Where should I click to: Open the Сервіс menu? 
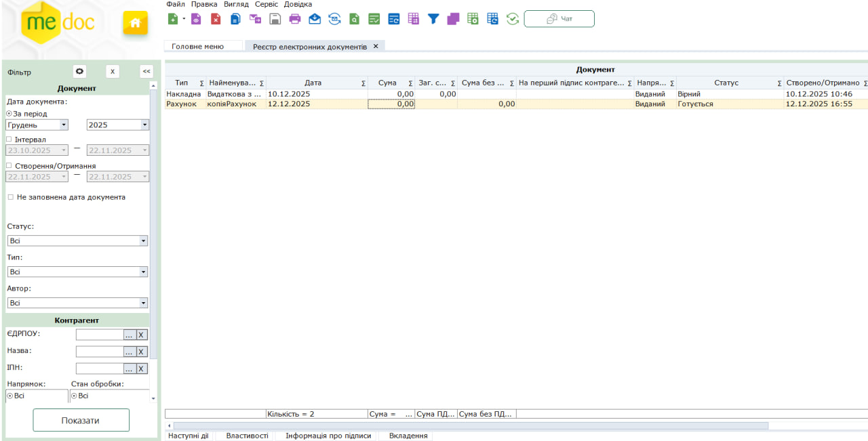coord(266,4)
